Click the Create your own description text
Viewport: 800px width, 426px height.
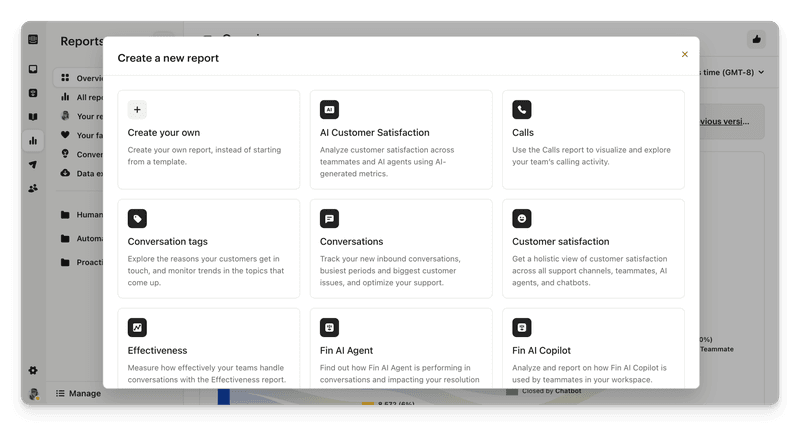coord(204,156)
